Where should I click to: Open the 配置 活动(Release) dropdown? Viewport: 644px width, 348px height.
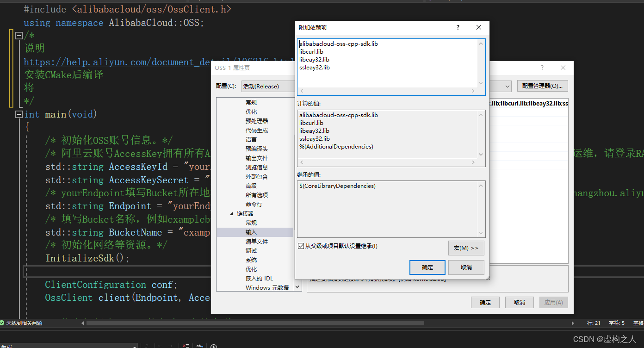[x=267, y=86]
